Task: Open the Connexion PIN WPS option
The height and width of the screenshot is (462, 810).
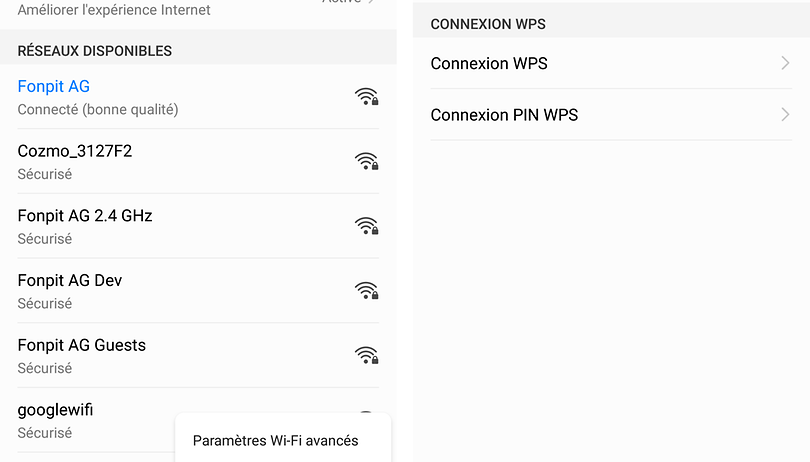Action: pos(611,114)
